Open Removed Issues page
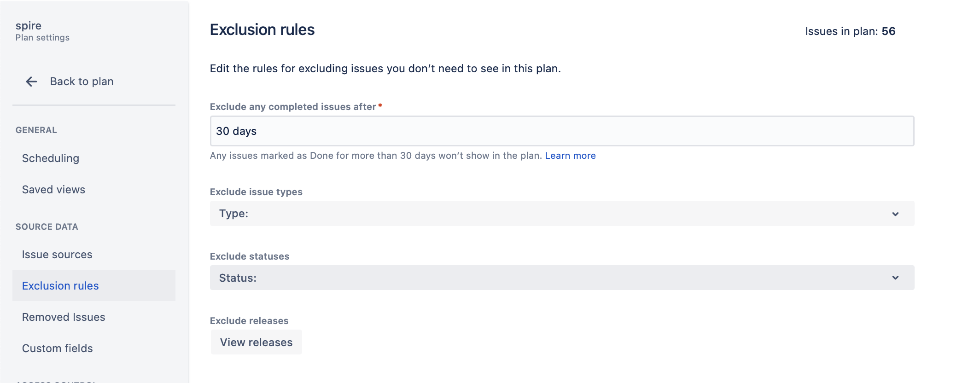The width and height of the screenshot is (980, 383). (64, 317)
